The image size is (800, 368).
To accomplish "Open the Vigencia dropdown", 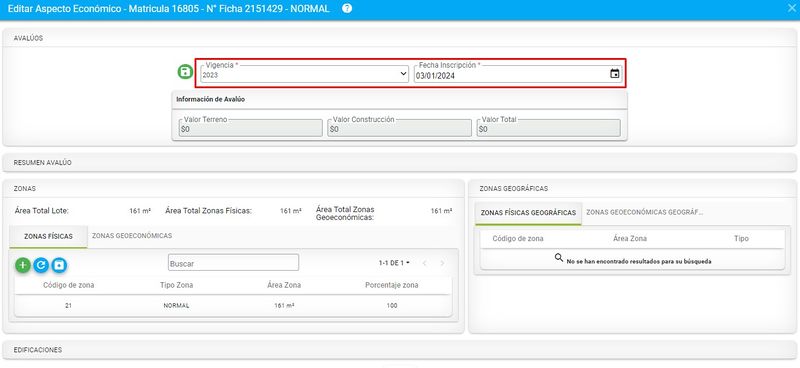I will point(304,74).
